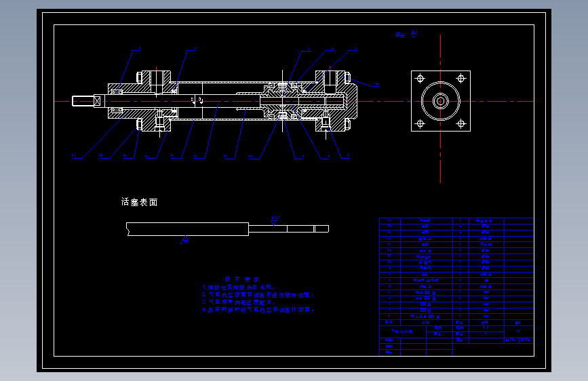588x381 pixels.
Task: Click parts list cell numbered 17
Action: click(x=389, y=221)
